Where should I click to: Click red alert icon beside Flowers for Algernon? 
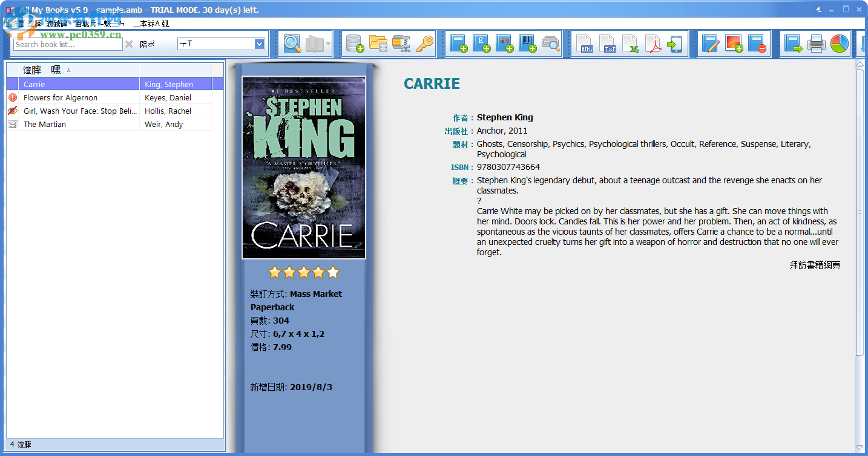12,97
